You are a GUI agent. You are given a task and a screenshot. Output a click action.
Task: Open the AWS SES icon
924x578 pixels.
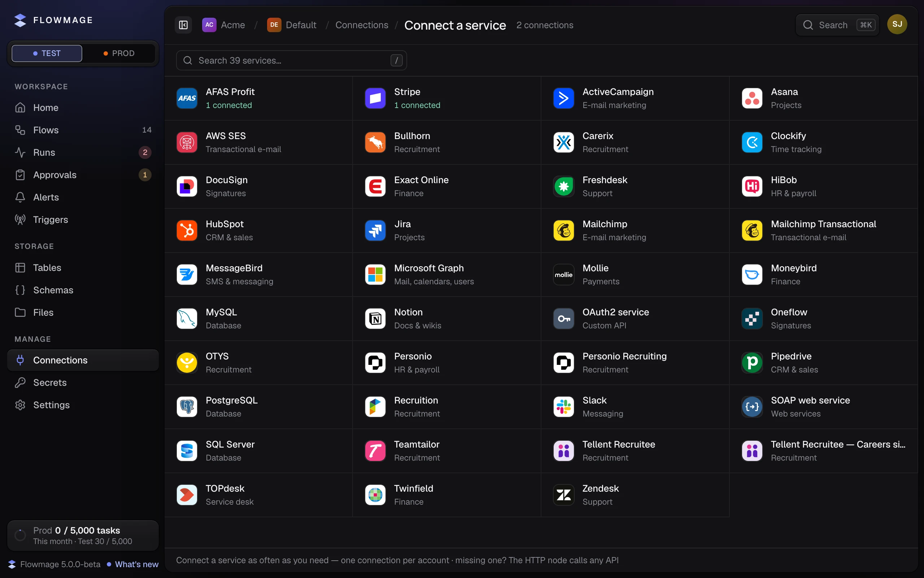tap(187, 142)
